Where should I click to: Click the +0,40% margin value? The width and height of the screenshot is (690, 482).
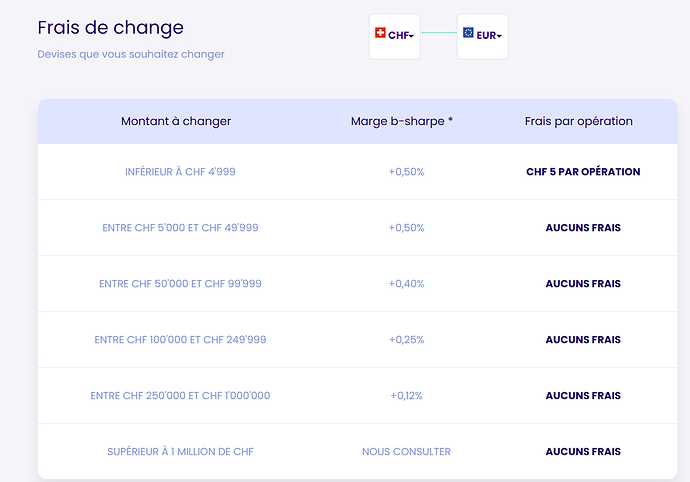point(406,284)
